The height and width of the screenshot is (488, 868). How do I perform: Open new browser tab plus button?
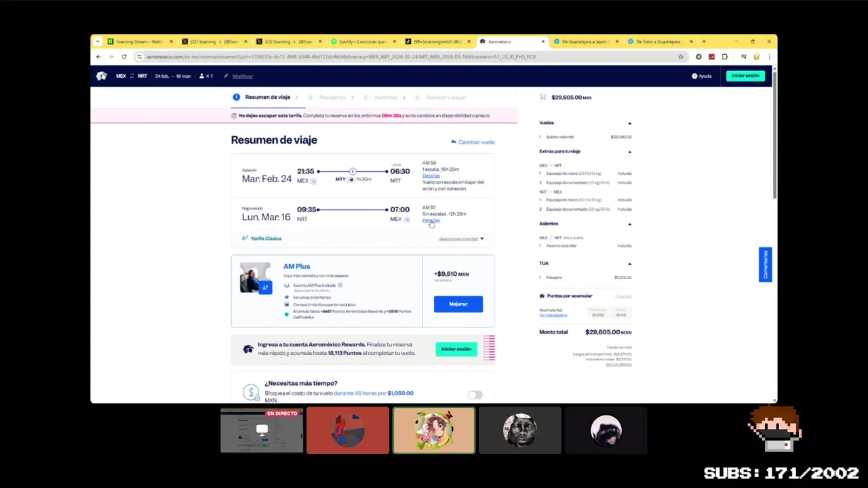704,41
